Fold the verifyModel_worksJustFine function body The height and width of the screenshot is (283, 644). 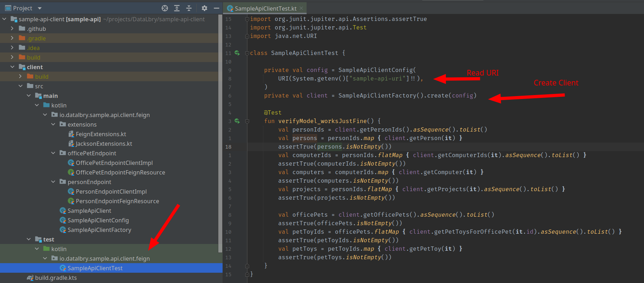[247, 121]
